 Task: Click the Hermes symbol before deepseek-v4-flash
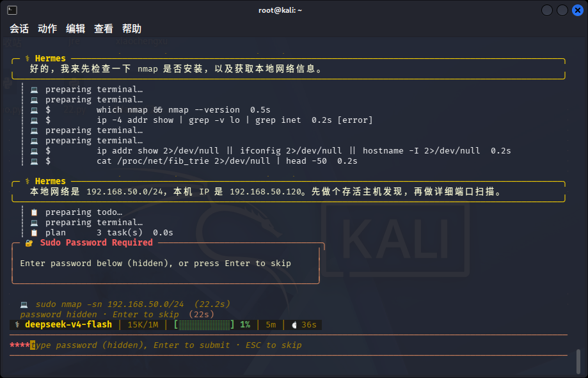click(x=17, y=324)
